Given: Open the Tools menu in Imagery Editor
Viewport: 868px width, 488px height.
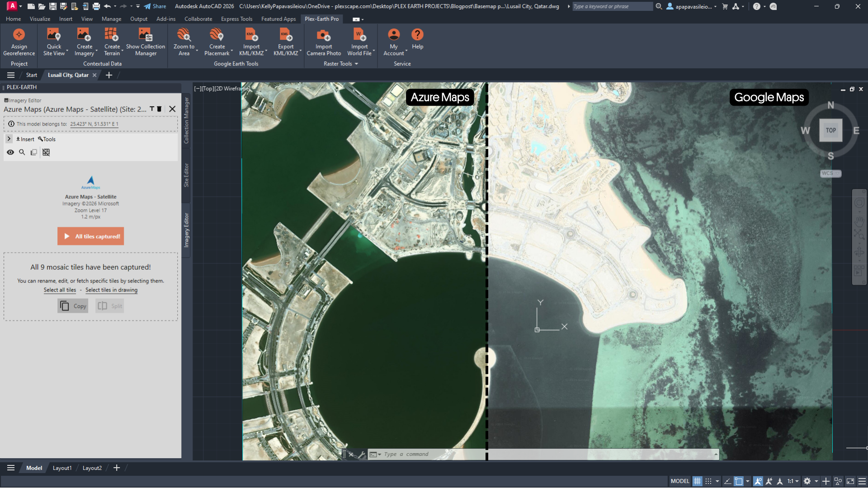Looking at the screenshot, I should point(47,139).
